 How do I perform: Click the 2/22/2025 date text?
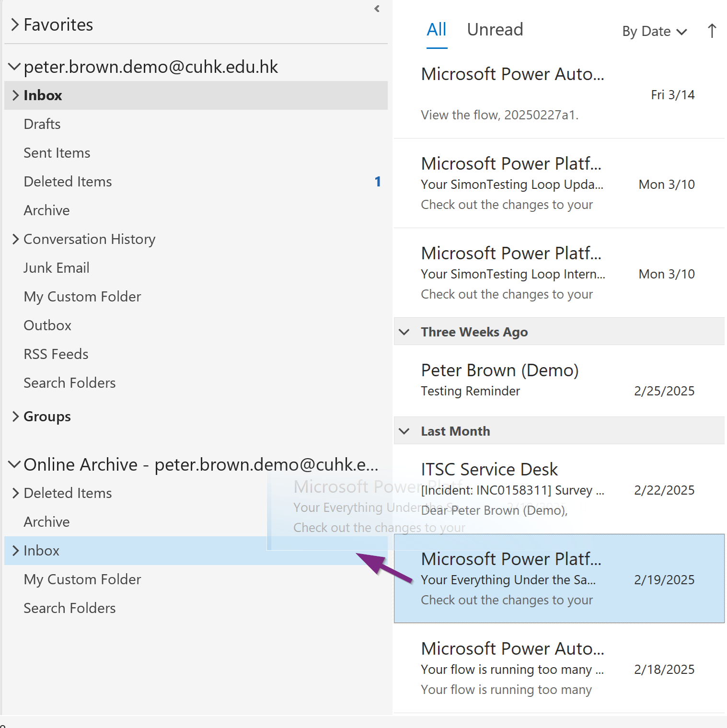pyautogui.click(x=664, y=490)
